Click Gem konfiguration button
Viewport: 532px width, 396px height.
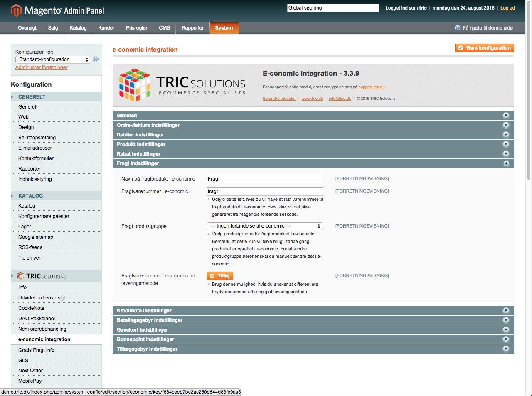pyautogui.click(x=484, y=48)
